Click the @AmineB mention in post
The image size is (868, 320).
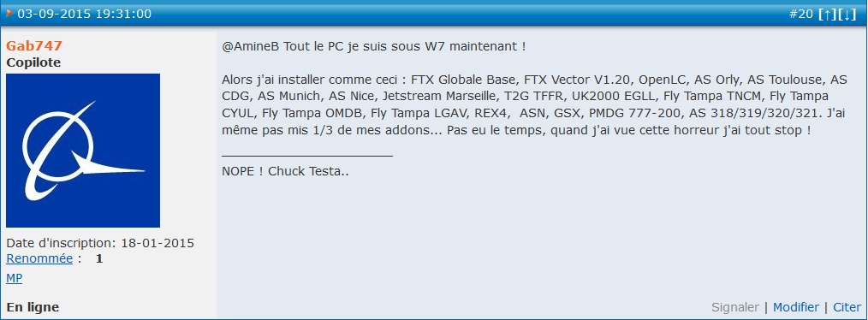(251, 46)
